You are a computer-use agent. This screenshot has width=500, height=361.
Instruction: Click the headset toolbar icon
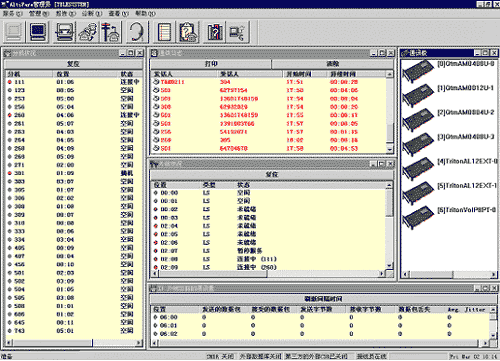pos(136,32)
